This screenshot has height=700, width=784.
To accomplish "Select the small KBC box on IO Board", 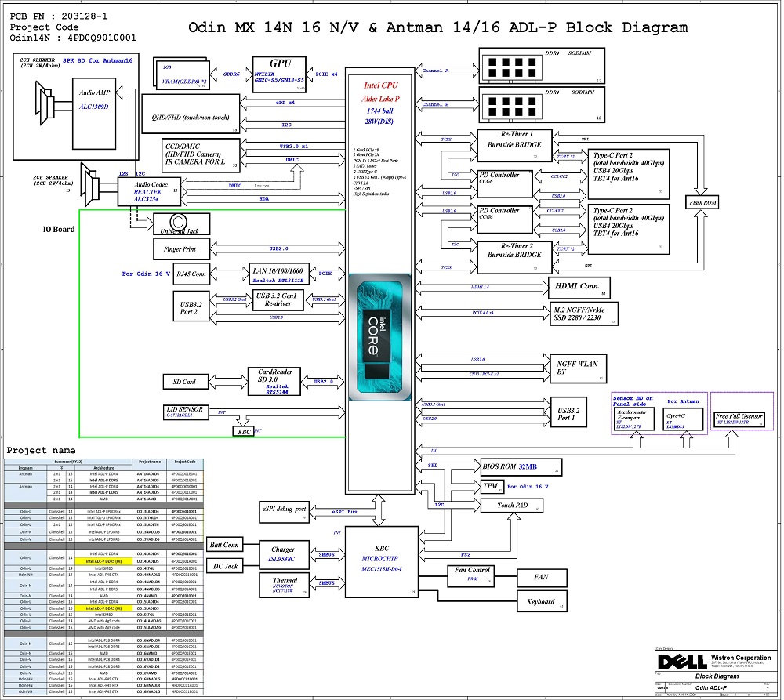I will pos(244,431).
